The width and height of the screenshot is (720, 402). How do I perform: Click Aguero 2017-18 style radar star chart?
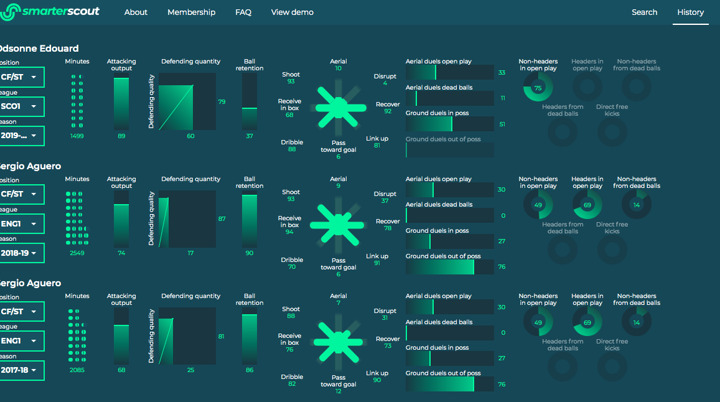click(338, 342)
